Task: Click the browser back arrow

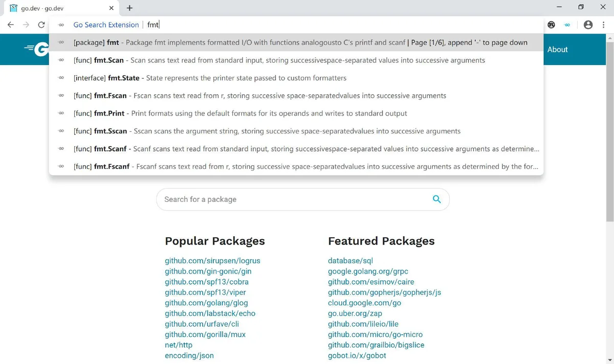Action: 10,25
